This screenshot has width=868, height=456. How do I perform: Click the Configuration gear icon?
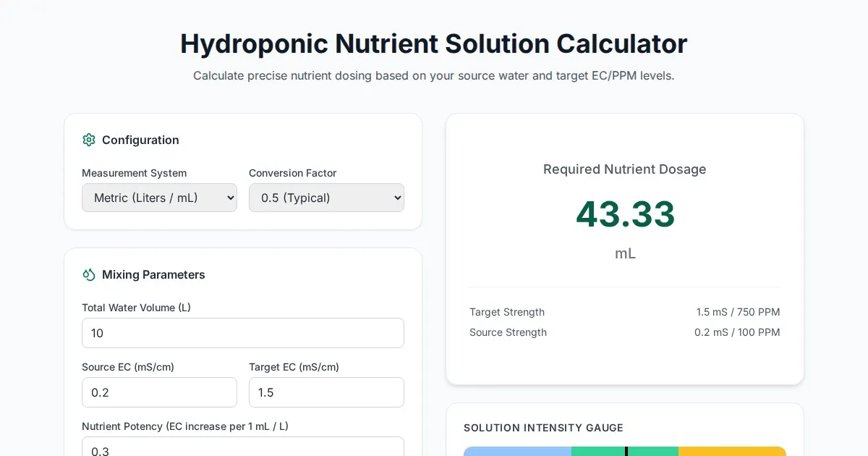tap(89, 140)
